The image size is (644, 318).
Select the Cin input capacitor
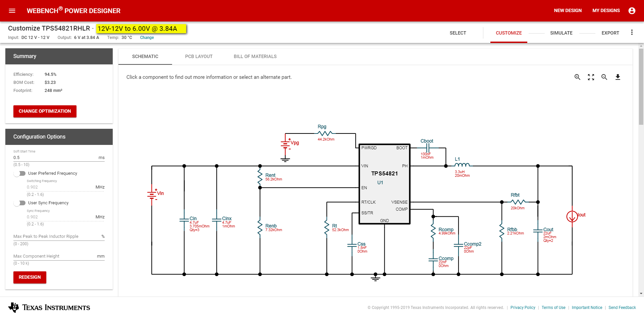184,220
